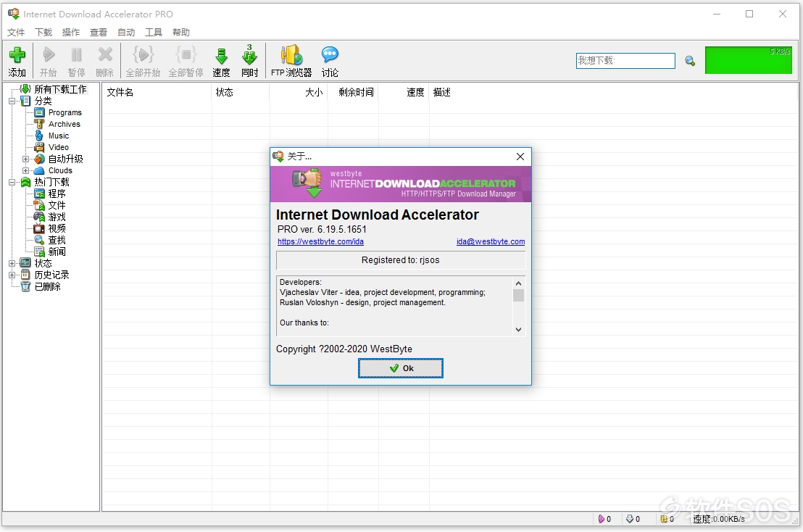Select the Music category

59,136
